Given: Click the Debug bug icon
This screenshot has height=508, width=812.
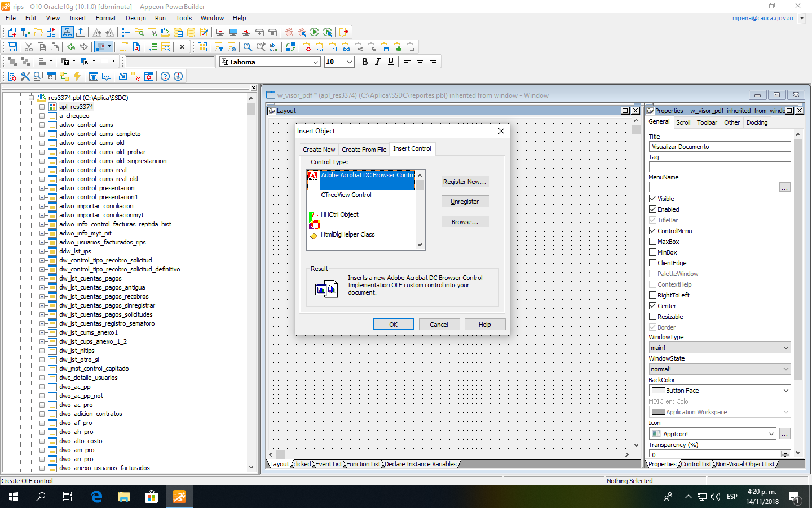Looking at the screenshot, I should click(289, 32).
